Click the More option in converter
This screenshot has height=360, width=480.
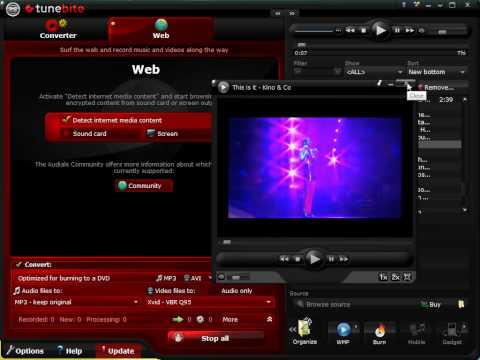pos(230,320)
